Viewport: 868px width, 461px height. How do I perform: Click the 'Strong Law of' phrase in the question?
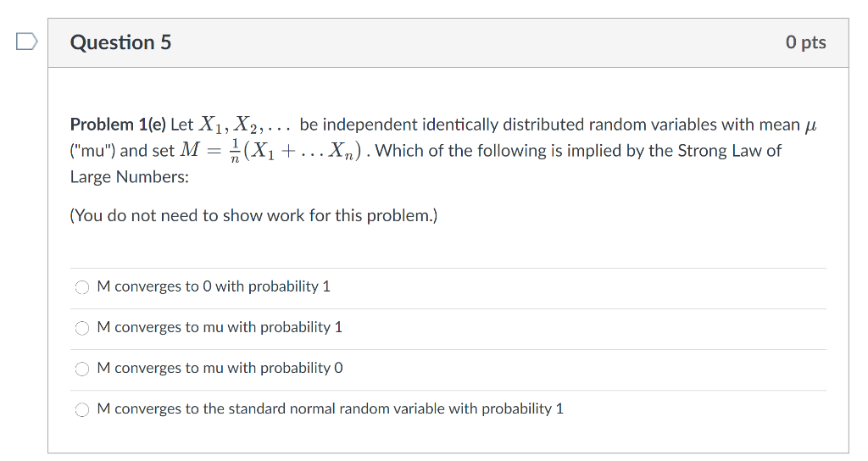[x=730, y=151]
